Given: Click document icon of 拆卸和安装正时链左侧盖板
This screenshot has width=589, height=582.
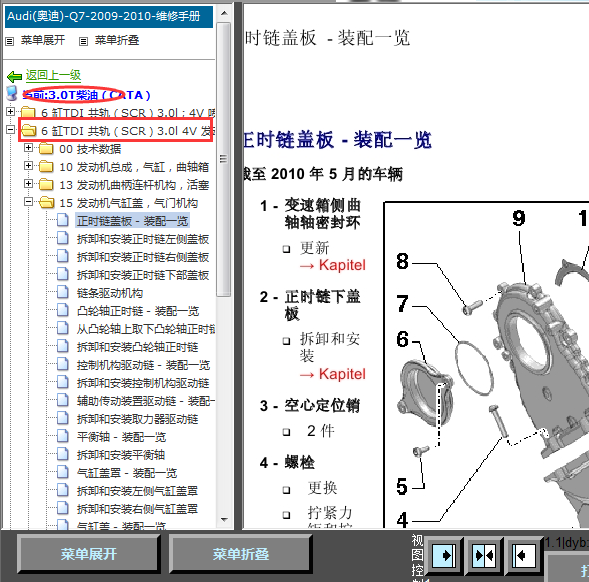Looking at the screenshot, I should (63, 239).
